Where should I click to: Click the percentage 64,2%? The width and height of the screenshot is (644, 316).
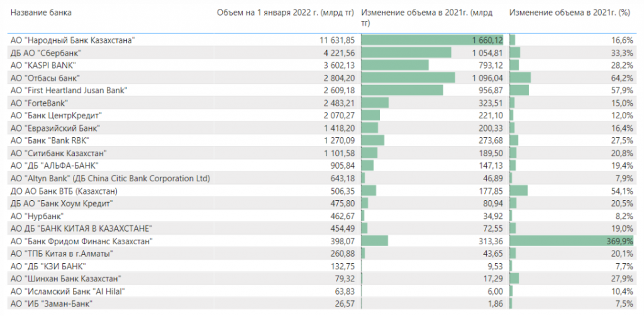[x=623, y=78]
